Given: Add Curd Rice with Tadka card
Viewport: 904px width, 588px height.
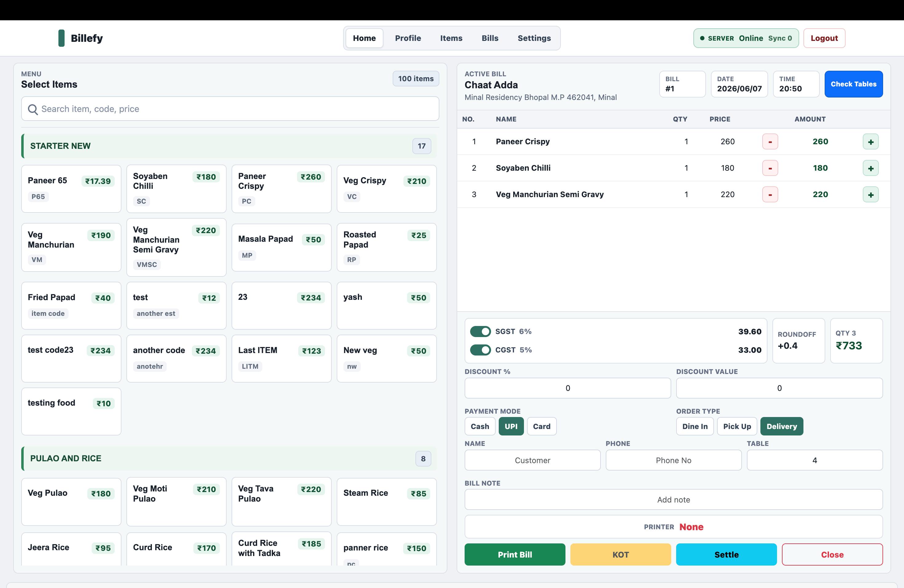Looking at the screenshot, I should [281, 549].
